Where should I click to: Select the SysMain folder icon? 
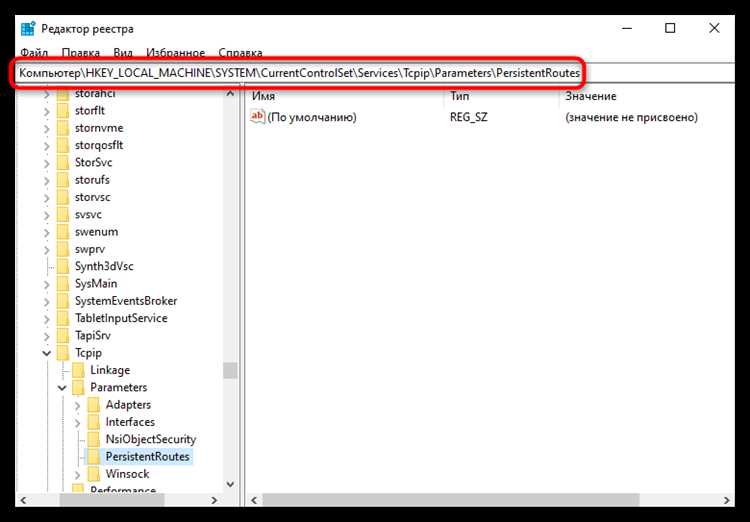click(x=63, y=284)
